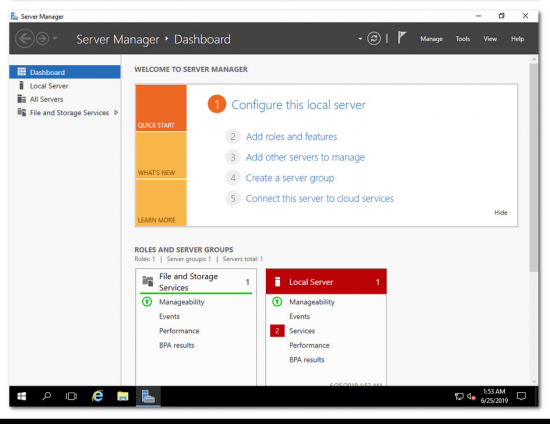The height and width of the screenshot is (424, 550).
Task: Select the Quick Start tile
Action: 161,108
